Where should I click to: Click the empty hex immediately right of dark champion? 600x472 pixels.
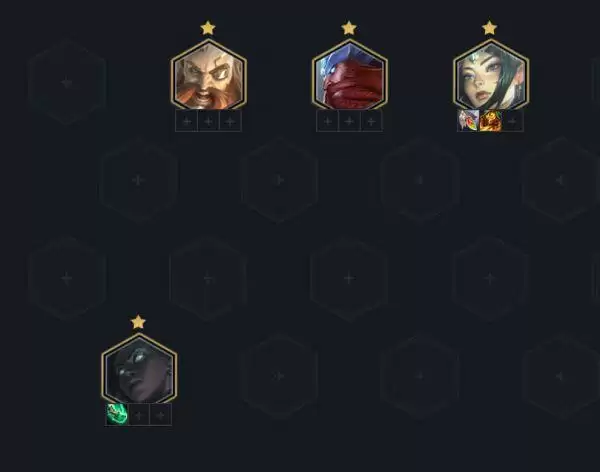point(279,376)
